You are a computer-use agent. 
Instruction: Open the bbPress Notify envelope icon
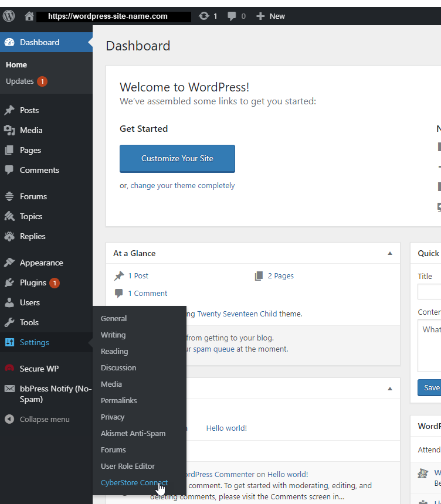[9, 389]
